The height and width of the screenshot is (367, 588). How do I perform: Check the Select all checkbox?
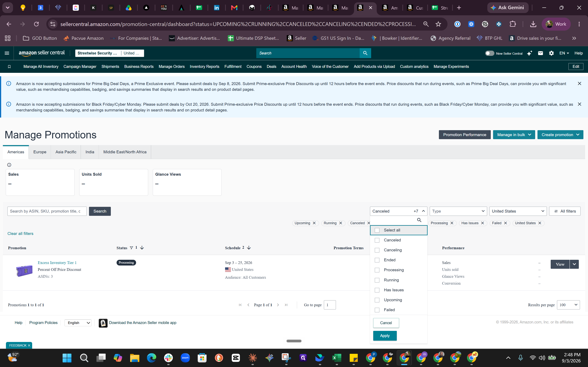377,230
